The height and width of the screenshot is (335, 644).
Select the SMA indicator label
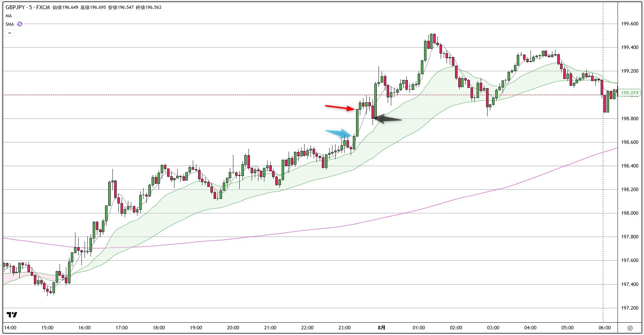click(x=10, y=24)
